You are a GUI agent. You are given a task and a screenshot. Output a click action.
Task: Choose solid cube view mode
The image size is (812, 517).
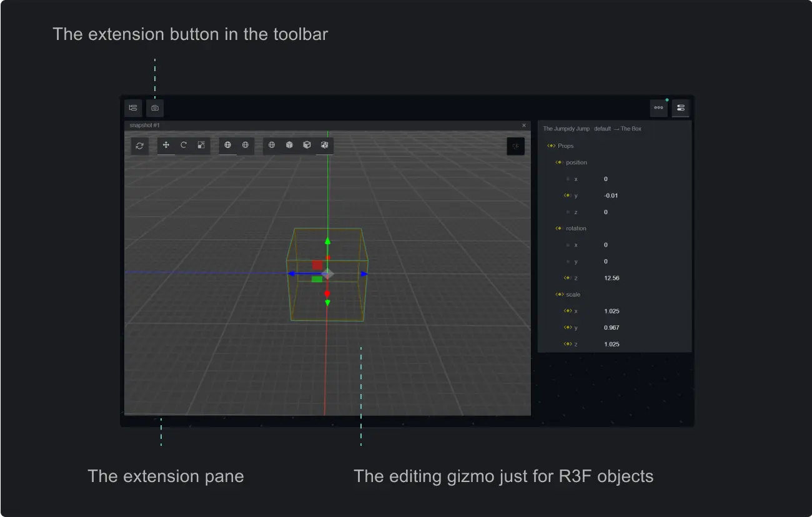307,145
